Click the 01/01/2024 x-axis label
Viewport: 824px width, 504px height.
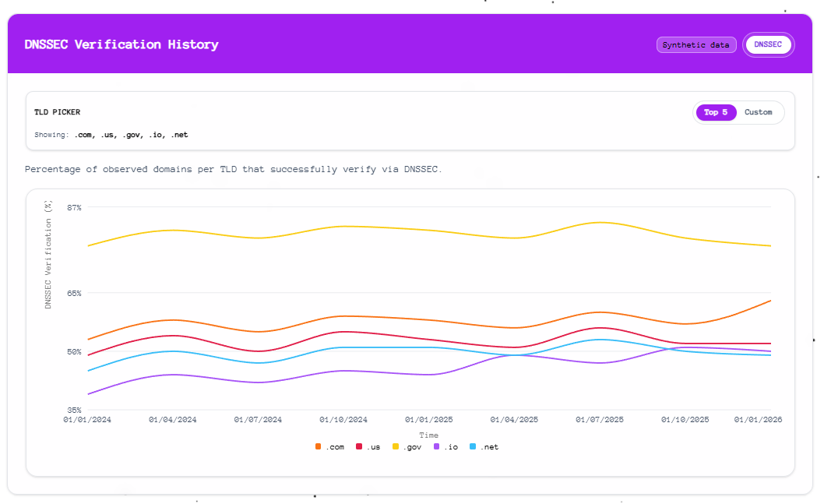pyautogui.click(x=87, y=419)
